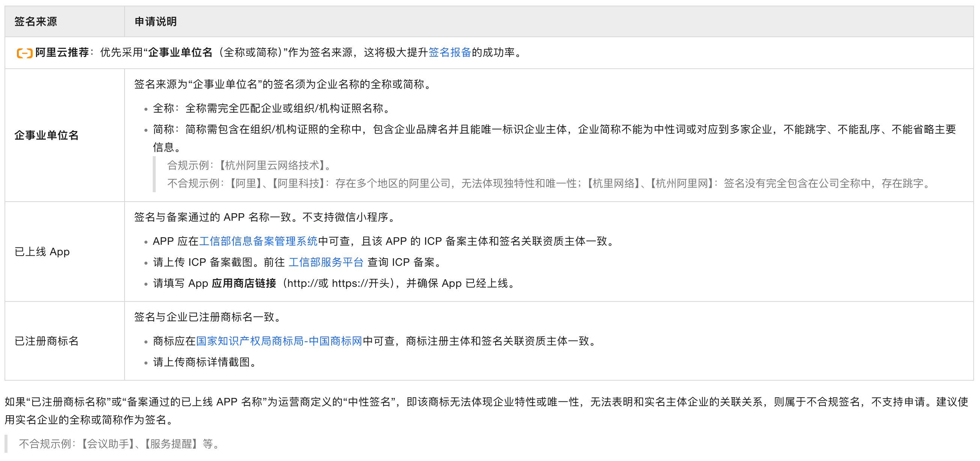This screenshot has height=461, width=980.
Task: Click the 全称 bullet item text
Action: pos(272,108)
